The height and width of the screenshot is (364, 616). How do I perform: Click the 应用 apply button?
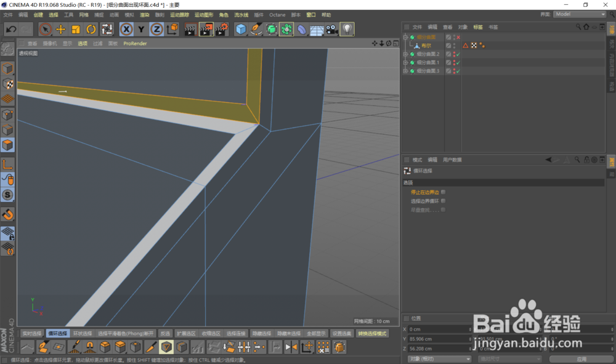click(582, 359)
